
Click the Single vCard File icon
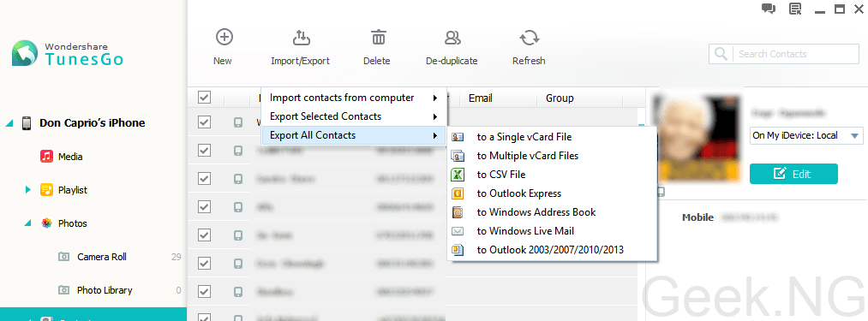tap(458, 137)
